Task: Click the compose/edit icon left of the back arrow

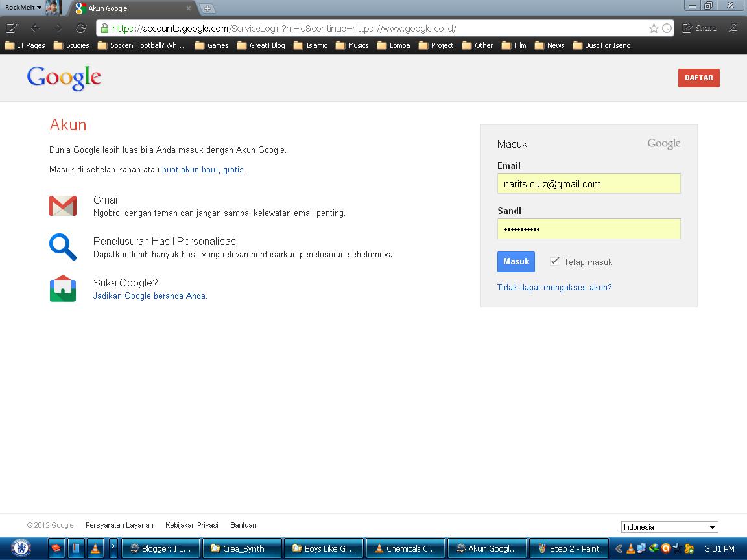Action: click(x=12, y=28)
